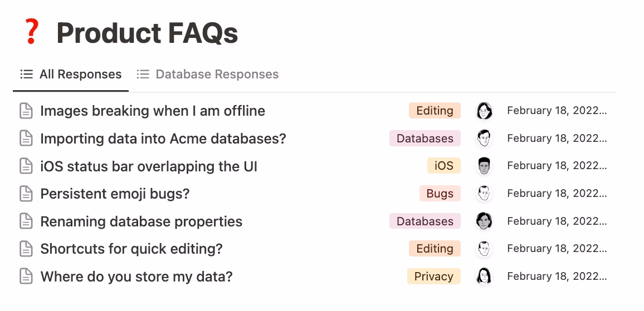Click page icon beside Shortcuts for quick editing

tap(26, 249)
